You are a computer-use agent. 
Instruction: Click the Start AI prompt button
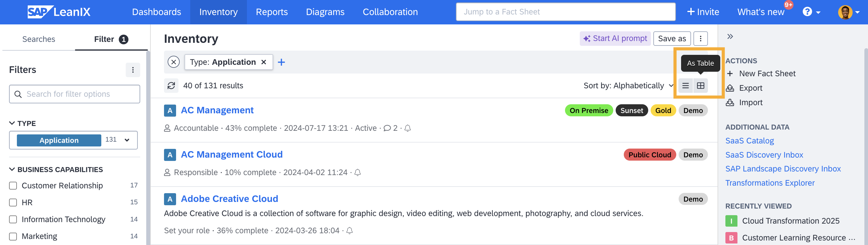coord(615,38)
